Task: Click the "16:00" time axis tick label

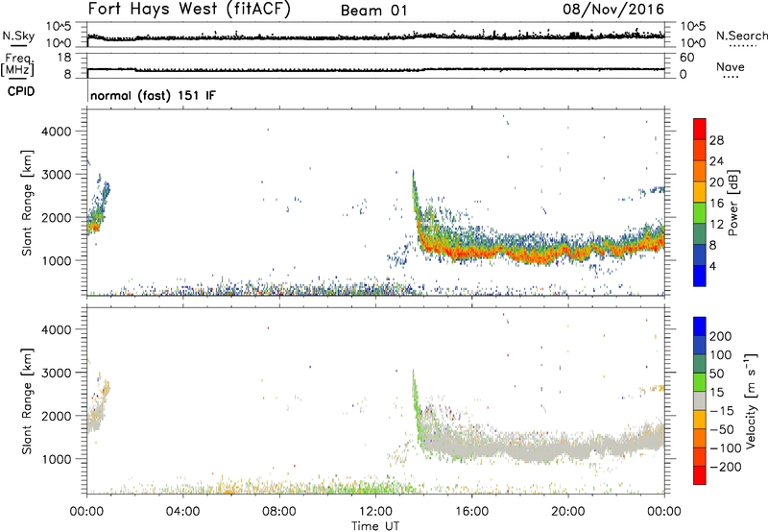Action: pos(471,512)
